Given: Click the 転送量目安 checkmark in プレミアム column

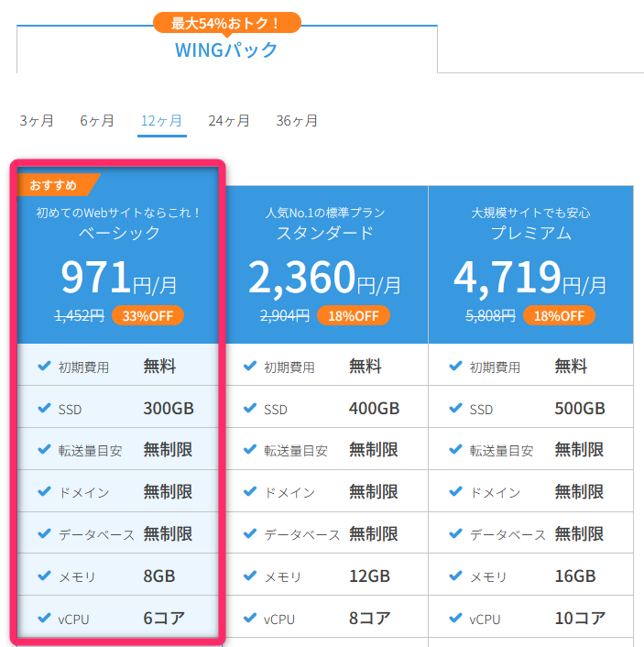Looking at the screenshot, I should click(455, 449).
